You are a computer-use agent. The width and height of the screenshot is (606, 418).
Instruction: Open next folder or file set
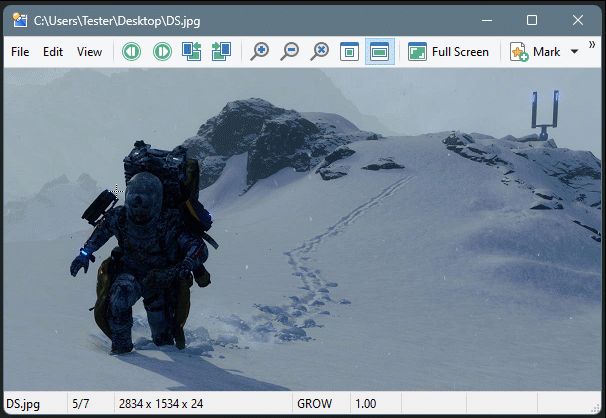[x=221, y=51]
